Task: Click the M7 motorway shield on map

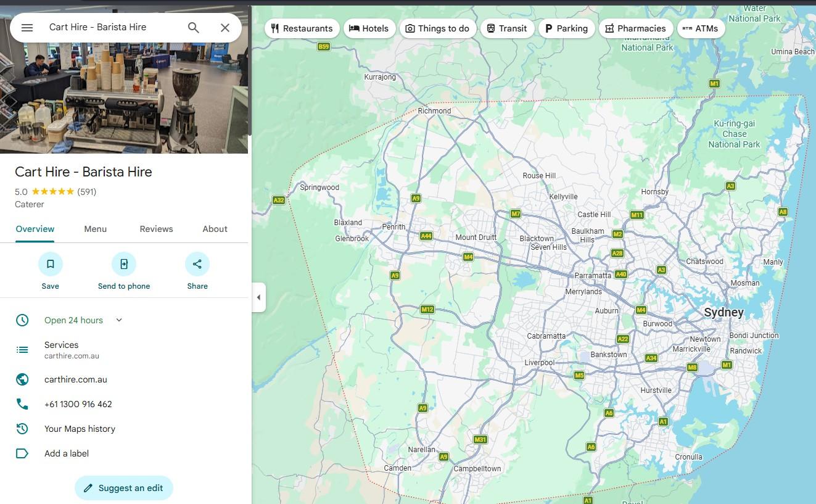Action: pos(516,214)
